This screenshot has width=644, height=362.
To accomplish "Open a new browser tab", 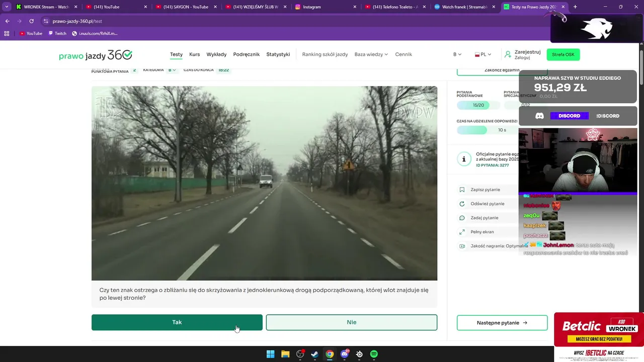I will (575, 7).
